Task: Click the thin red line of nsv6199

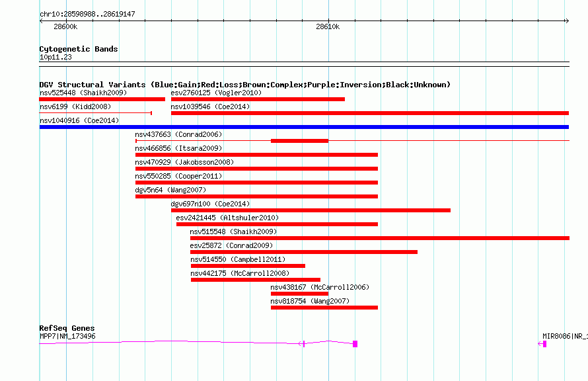Action: point(95,112)
